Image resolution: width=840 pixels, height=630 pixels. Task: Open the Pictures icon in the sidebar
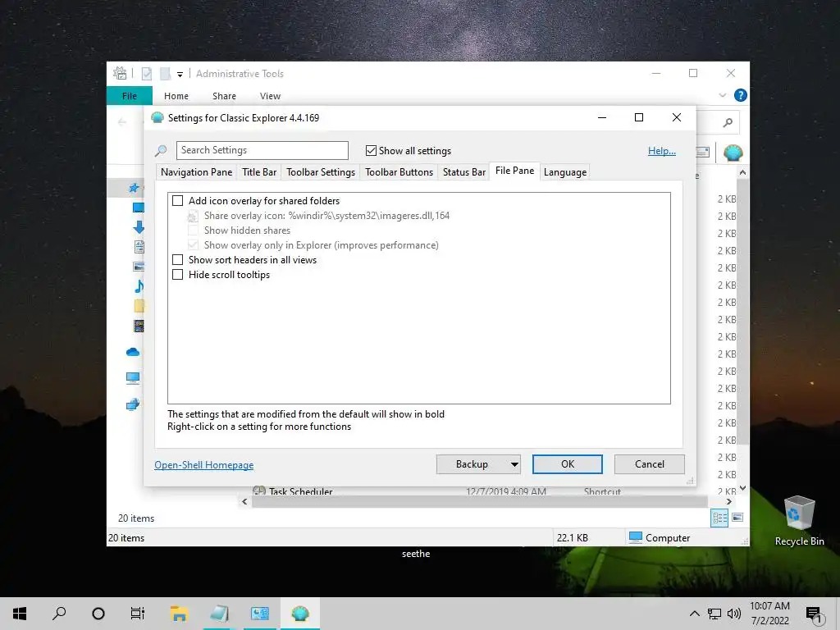pos(139,267)
